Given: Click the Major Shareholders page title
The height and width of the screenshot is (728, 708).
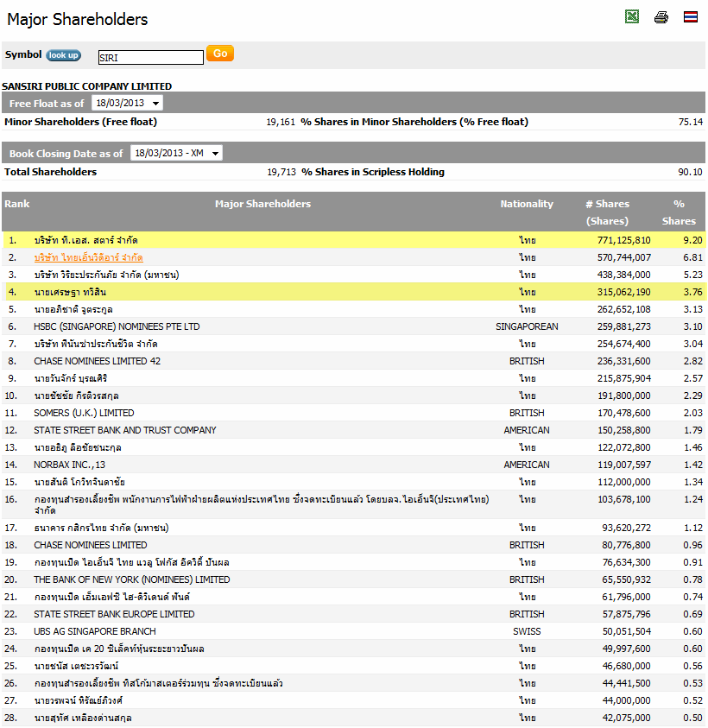Looking at the screenshot, I should [x=78, y=20].
